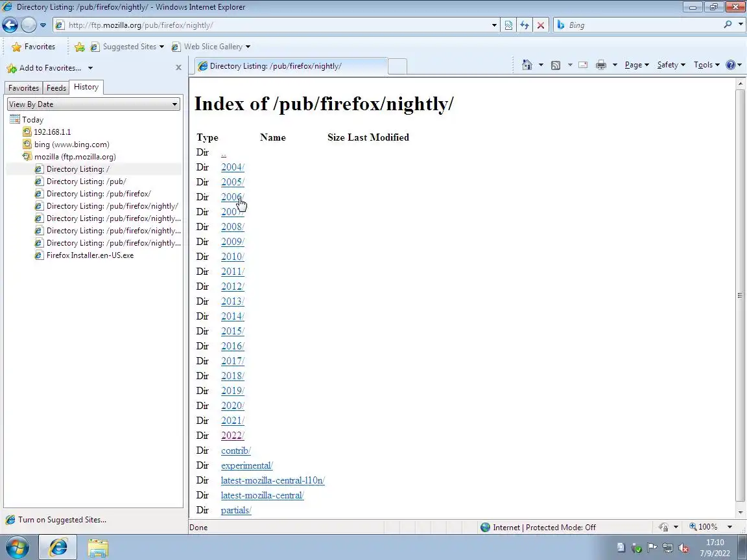The image size is (747, 560).
Task: Open the 192.168.1.1 history entry
Action: coord(47,132)
